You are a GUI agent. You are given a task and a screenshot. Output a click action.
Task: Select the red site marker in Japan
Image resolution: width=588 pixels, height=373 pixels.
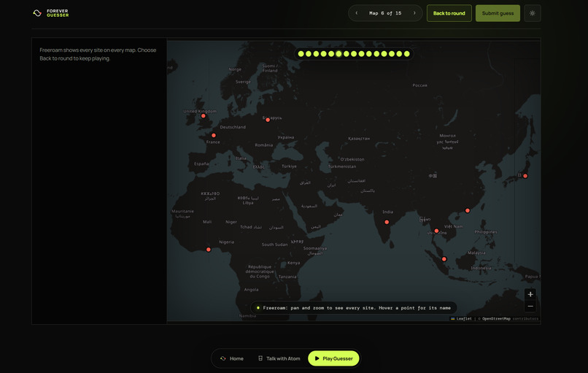[x=525, y=176]
